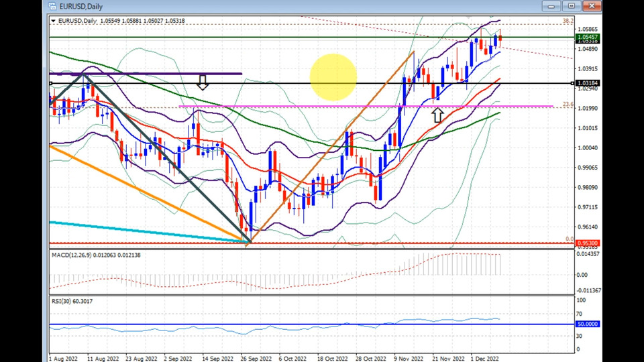Click the EURUSD chart window icon
The image size is (644, 362).
pyautogui.click(x=52, y=6)
